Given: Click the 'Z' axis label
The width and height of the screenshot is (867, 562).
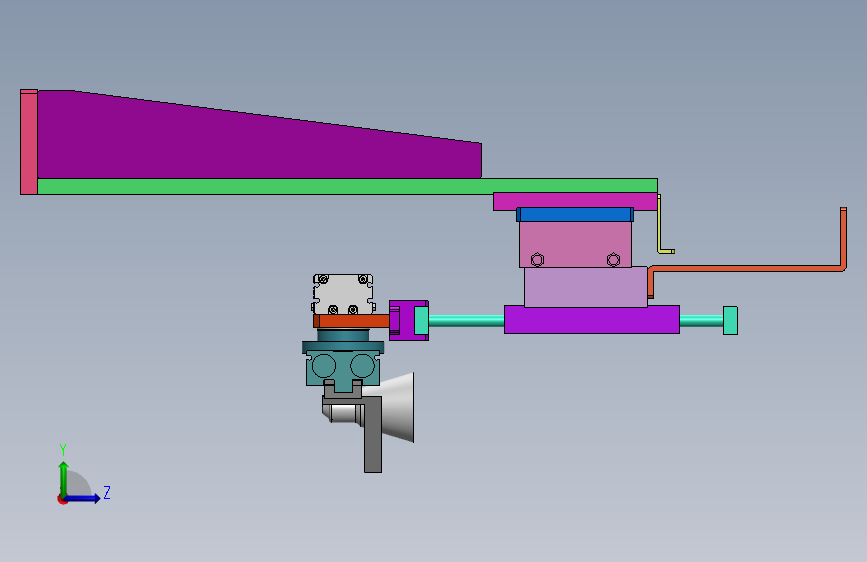Looking at the screenshot, I should [x=107, y=492].
